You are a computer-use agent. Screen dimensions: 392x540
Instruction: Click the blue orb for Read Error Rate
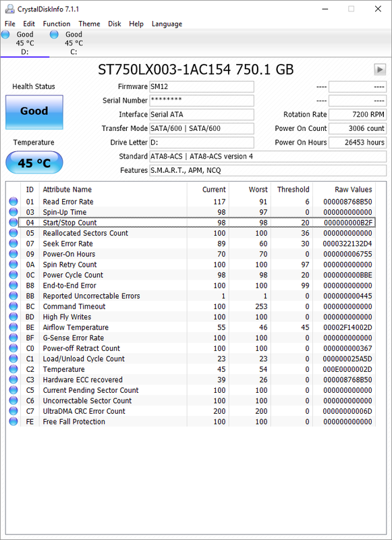click(13, 201)
